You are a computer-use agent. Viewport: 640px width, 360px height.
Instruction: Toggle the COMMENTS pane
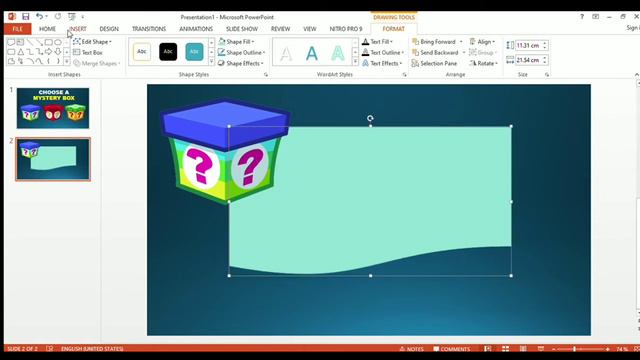coord(451,349)
